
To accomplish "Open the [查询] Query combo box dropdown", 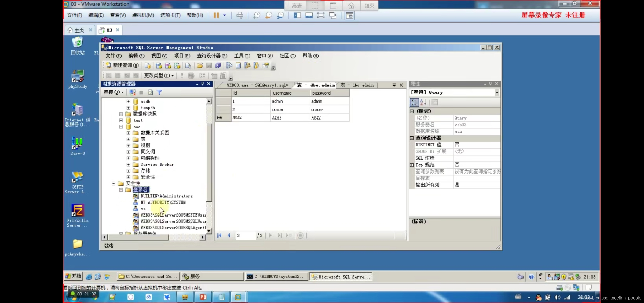I will coord(497,92).
